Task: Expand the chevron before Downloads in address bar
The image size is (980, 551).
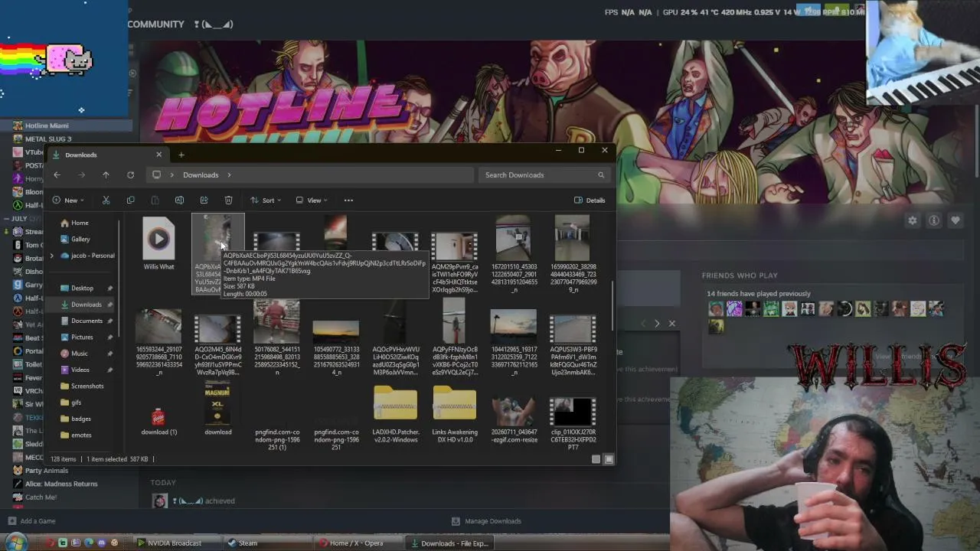Action: pyautogui.click(x=171, y=175)
